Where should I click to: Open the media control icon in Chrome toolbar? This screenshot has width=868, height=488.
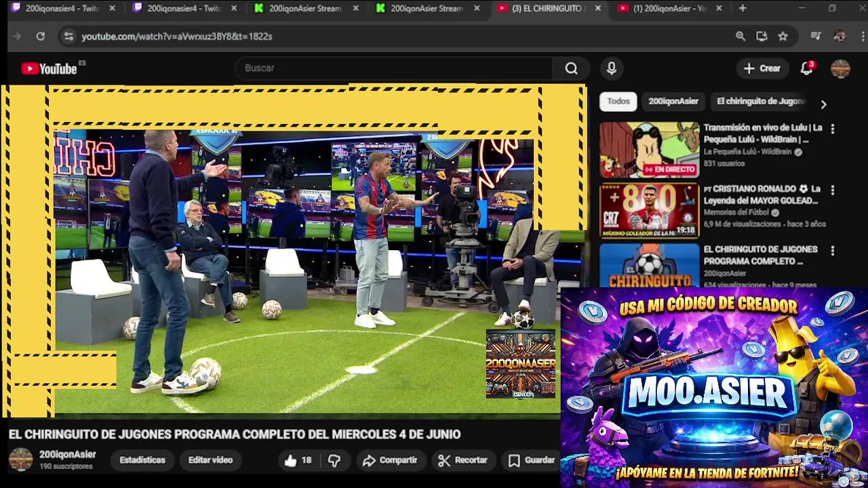(x=816, y=36)
